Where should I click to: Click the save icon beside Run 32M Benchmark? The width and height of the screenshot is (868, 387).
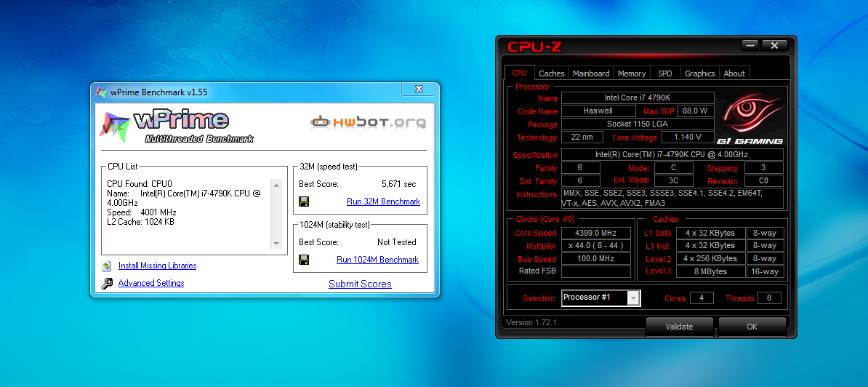click(x=304, y=202)
